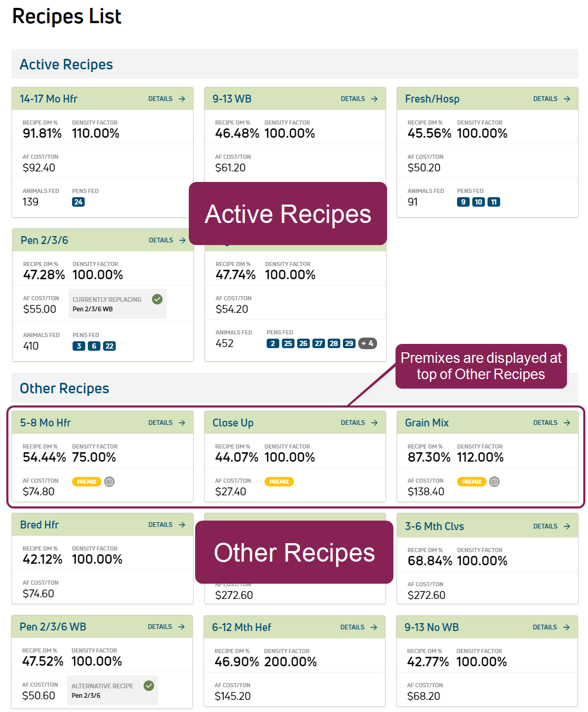This screenshot has width=588, height=712.
Task: Click pen badge 22 on Pen 2/3/6 card
Action: coord(109,346)
